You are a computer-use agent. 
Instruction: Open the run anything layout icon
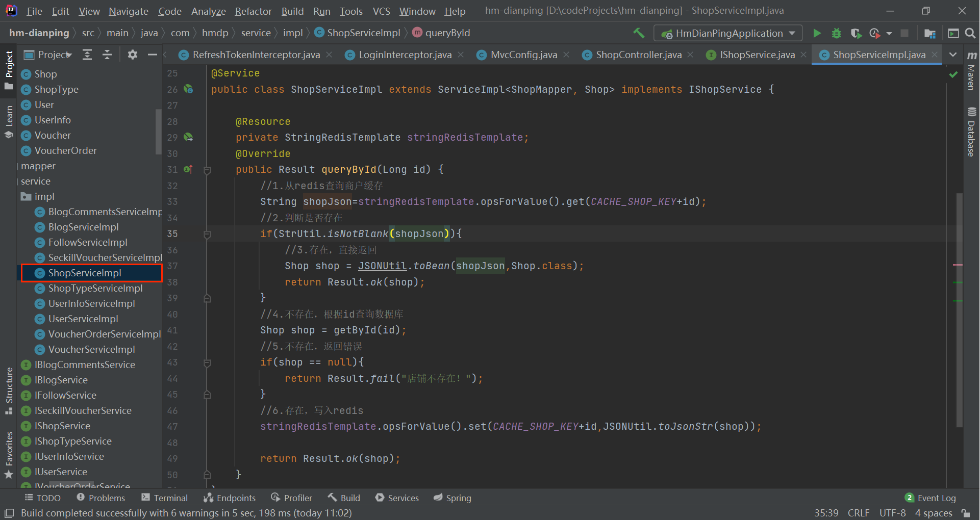coord(953,33)
